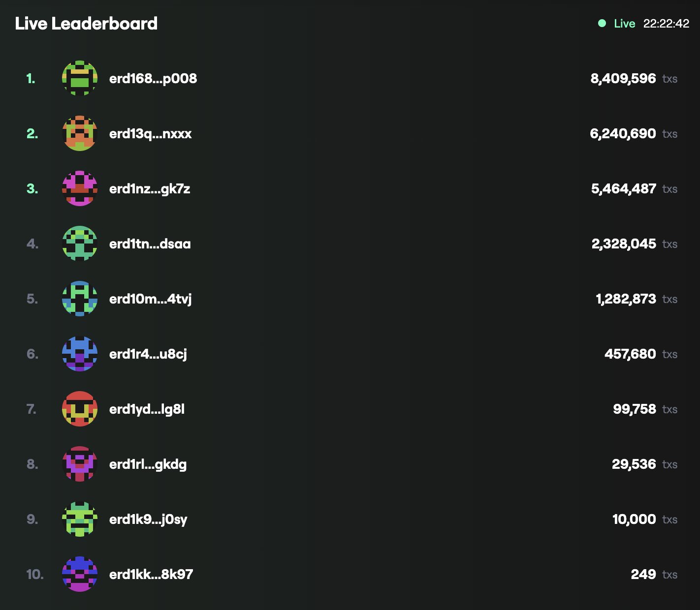The height and width of the screenshot is (610, 700).
Task: Click the 2,328,045 transaction count
Action: pyautogui.click(x=623, y=244)
